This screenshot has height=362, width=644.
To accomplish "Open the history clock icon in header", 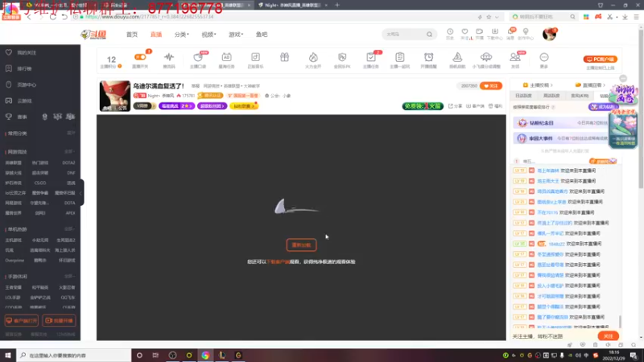I will [x=450, y=31].
